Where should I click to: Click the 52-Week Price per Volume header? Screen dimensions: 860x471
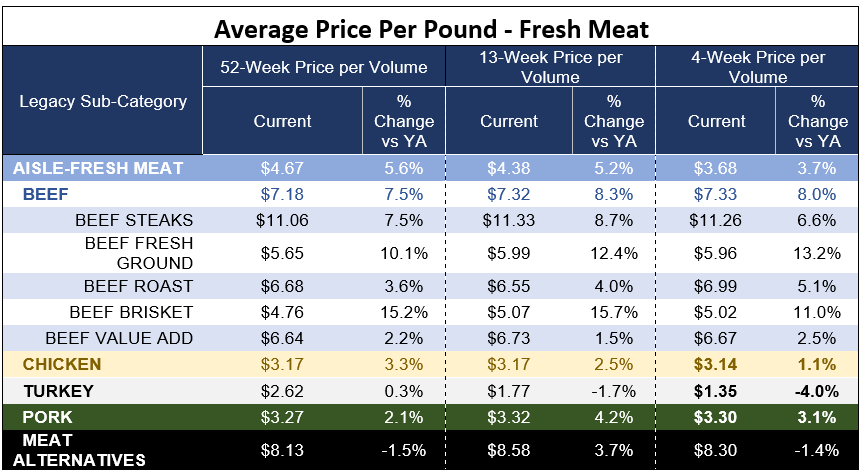tap(324, 67)
